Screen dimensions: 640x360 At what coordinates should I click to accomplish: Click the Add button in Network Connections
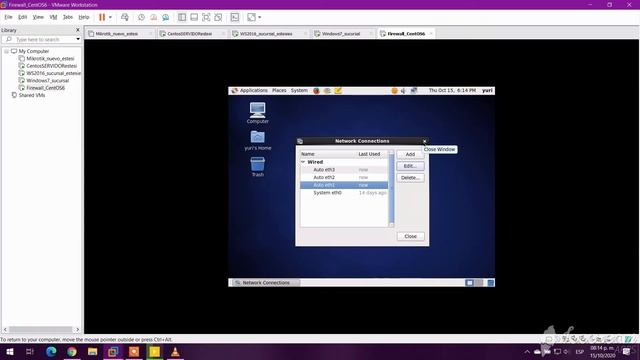point(410,154)
